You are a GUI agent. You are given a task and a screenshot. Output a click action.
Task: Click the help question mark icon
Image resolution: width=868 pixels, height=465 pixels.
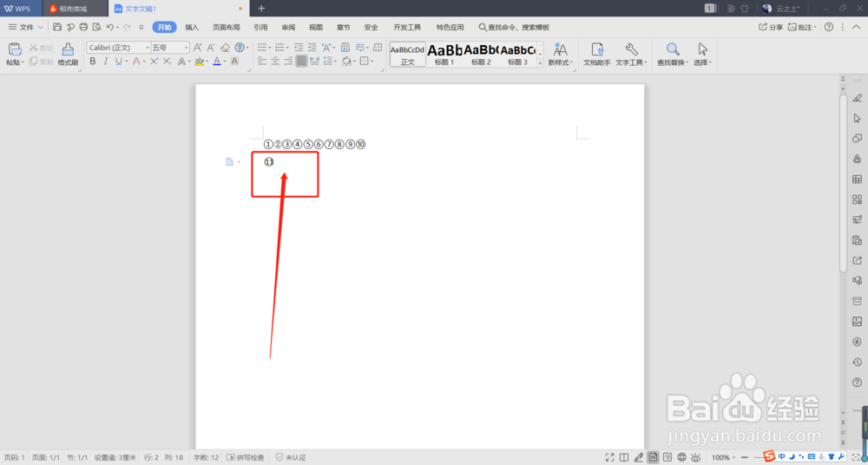(x=829, y=27)
